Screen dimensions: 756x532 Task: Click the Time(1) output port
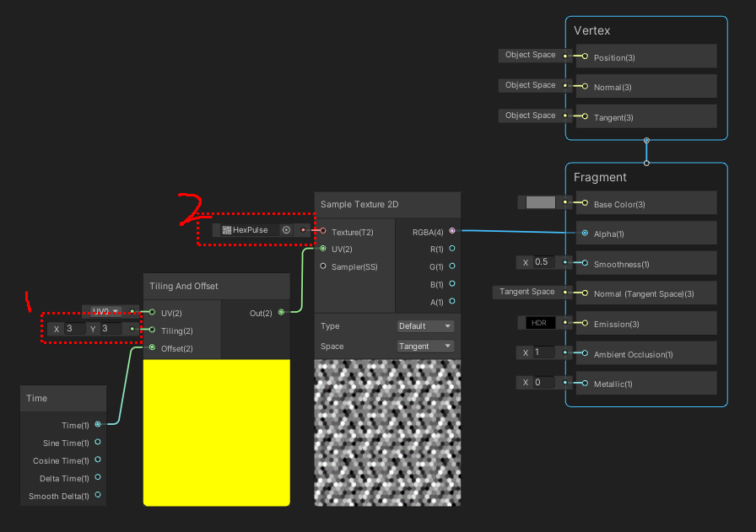(x=98, y=424)
